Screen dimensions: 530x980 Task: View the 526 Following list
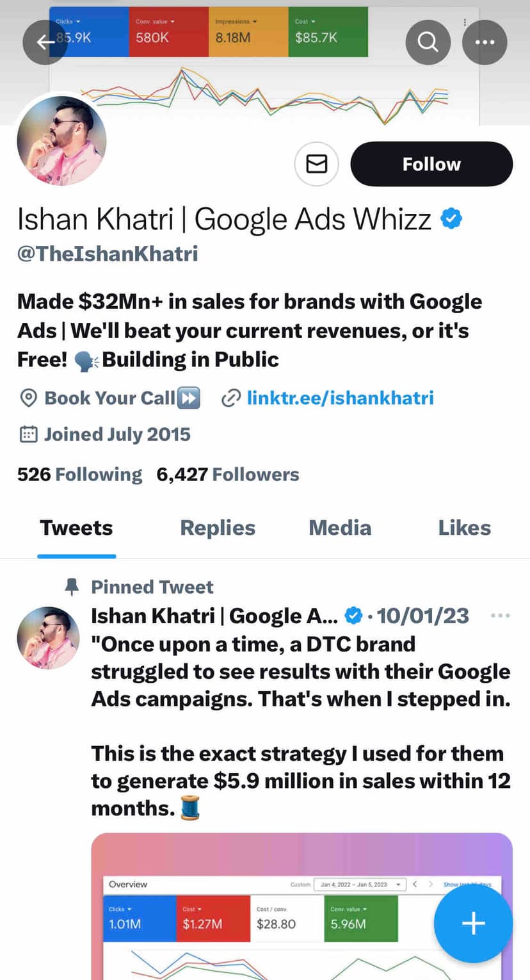(80, 475)
